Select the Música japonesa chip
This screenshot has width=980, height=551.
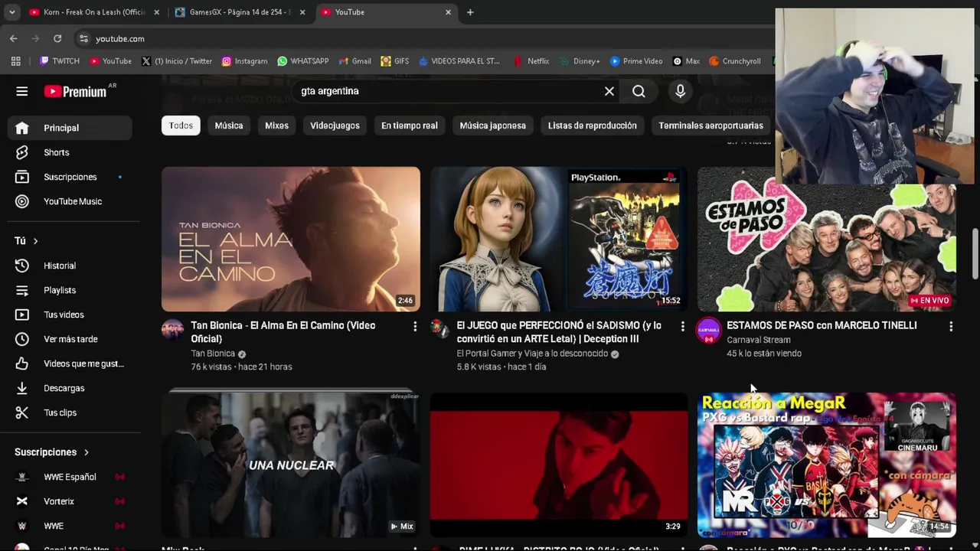492,126
